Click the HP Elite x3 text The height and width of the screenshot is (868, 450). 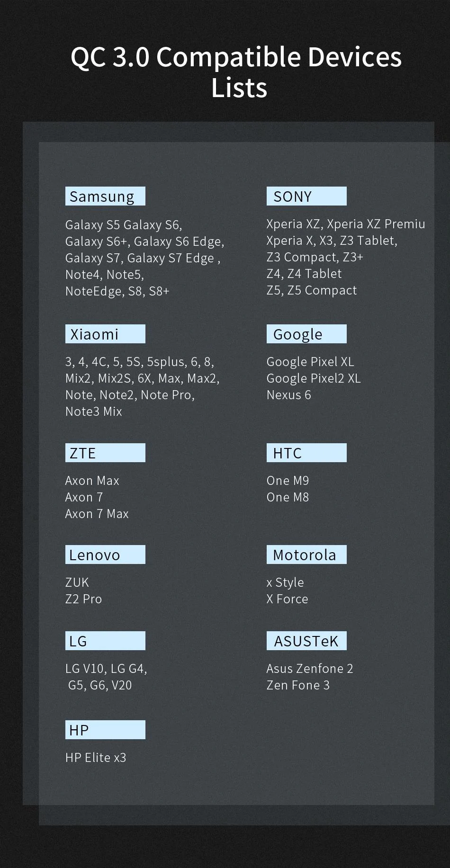[x=96, y=758]
